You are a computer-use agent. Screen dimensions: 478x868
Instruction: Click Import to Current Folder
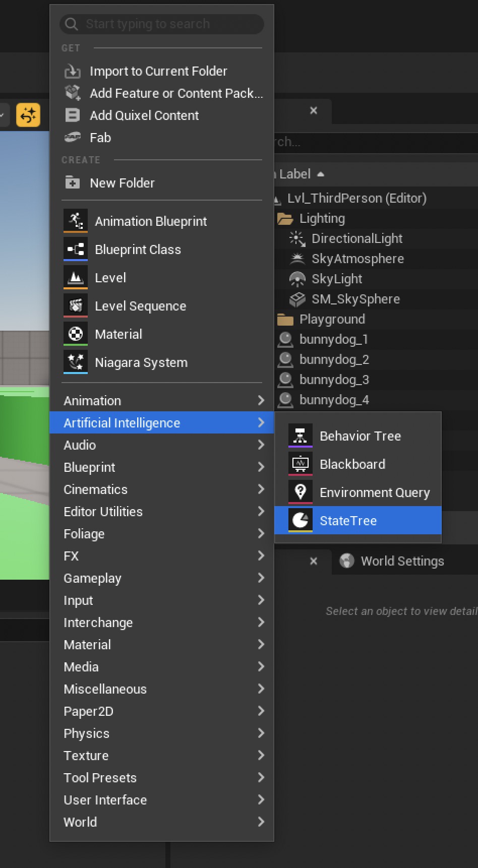pyautogui.click(x=158, y=71)
